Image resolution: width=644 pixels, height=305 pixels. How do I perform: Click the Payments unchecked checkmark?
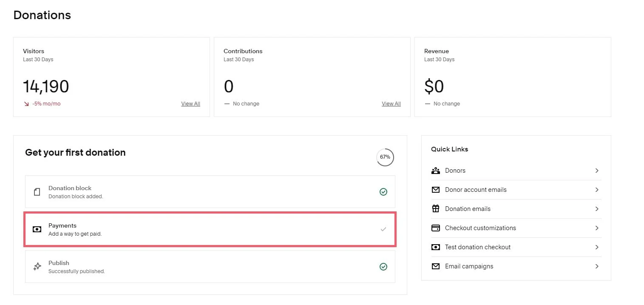(x=383, y=229)
